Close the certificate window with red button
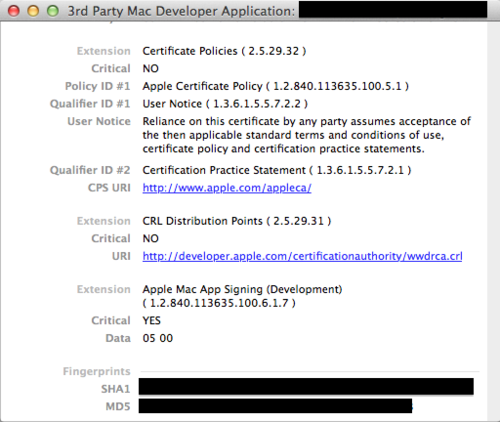The width and height of the screenshot is (500, 422). 14,11
